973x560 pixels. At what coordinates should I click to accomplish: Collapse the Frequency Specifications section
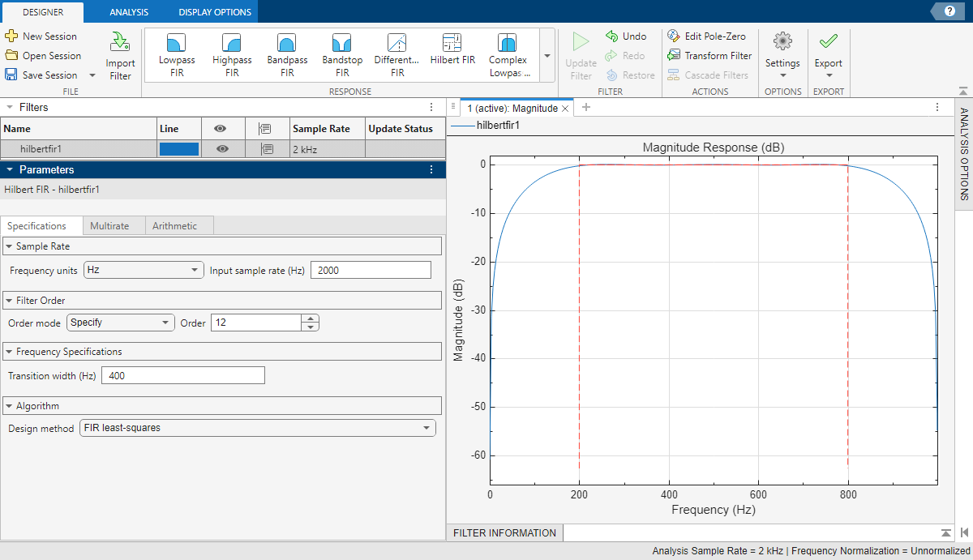tap(9, 351)
